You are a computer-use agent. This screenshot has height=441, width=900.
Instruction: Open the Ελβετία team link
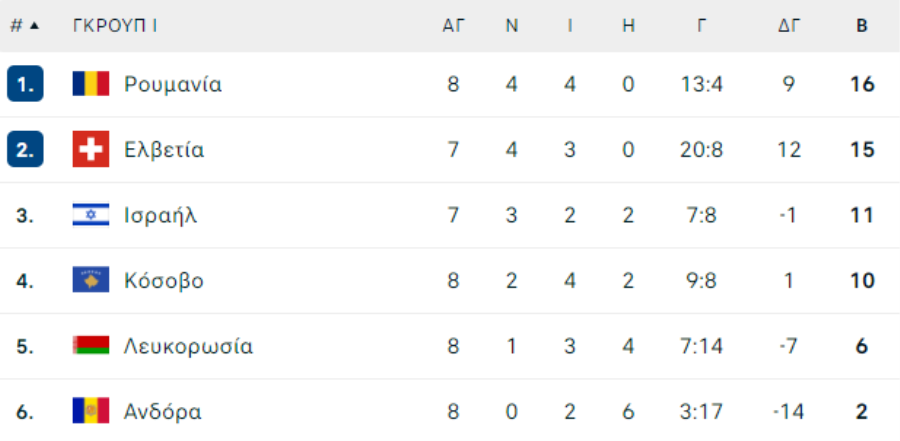pyautogui.click(x=164, y=150)
